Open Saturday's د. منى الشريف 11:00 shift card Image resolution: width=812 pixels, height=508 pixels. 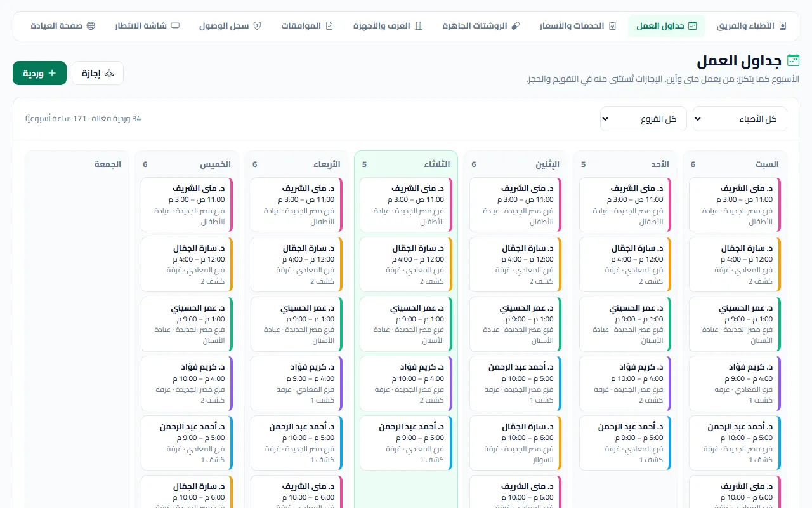(x=735, y=204)
